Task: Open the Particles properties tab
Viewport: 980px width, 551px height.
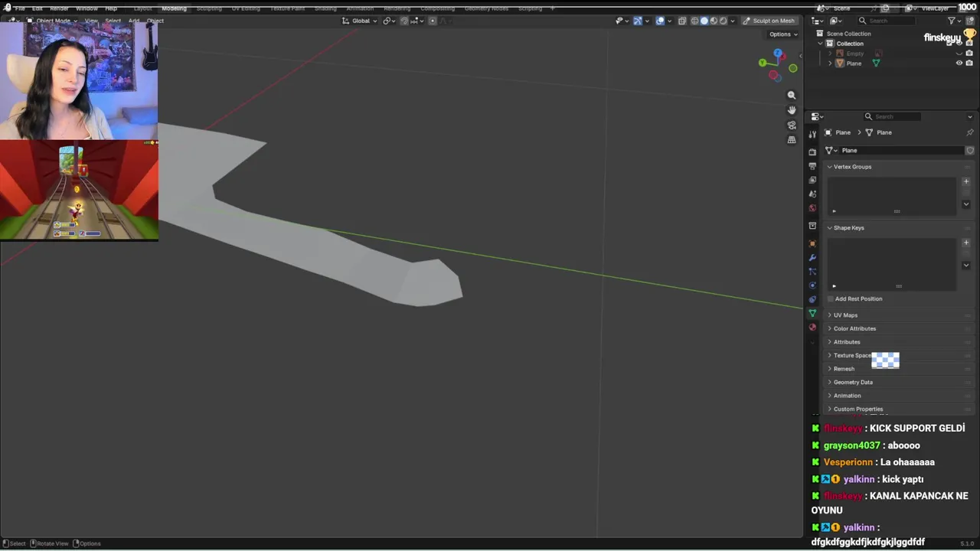Action: click(x=812, y=271)
